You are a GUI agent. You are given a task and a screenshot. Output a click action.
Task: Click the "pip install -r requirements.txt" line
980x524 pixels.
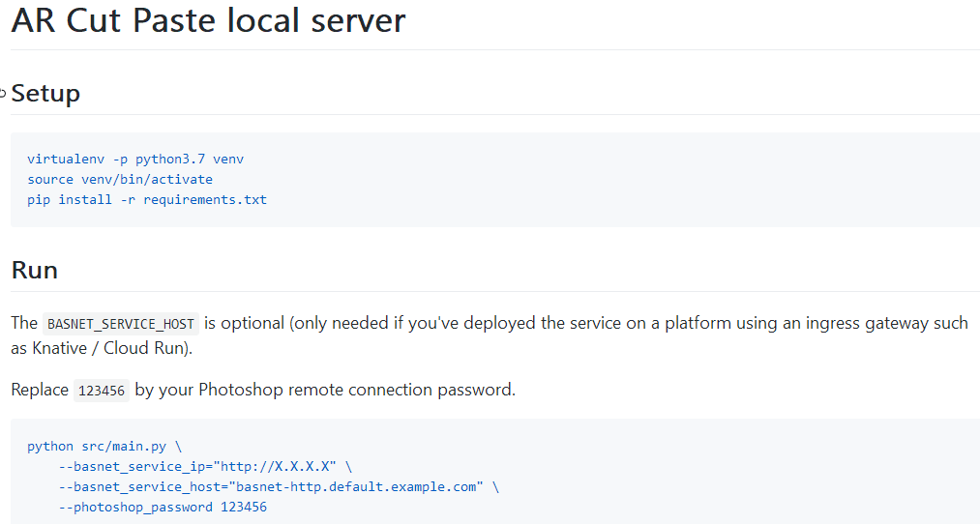pyautogui.click(x=147, y=199)
